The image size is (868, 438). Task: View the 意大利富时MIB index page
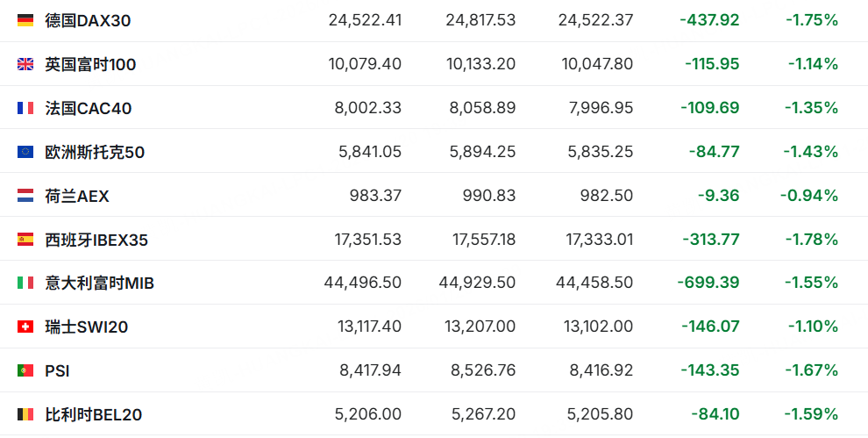[x=100, y=284]
